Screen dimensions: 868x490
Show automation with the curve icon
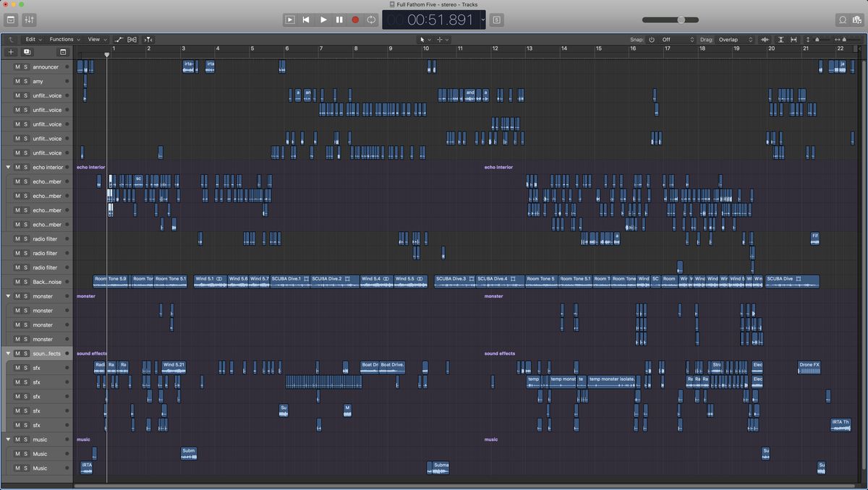(x=119, y=40)
